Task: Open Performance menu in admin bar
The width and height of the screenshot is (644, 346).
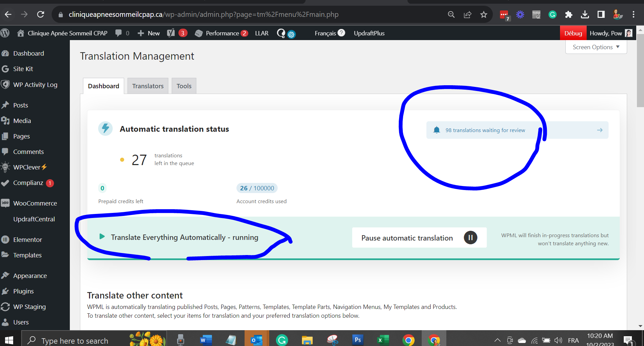Action: point(221,33)
